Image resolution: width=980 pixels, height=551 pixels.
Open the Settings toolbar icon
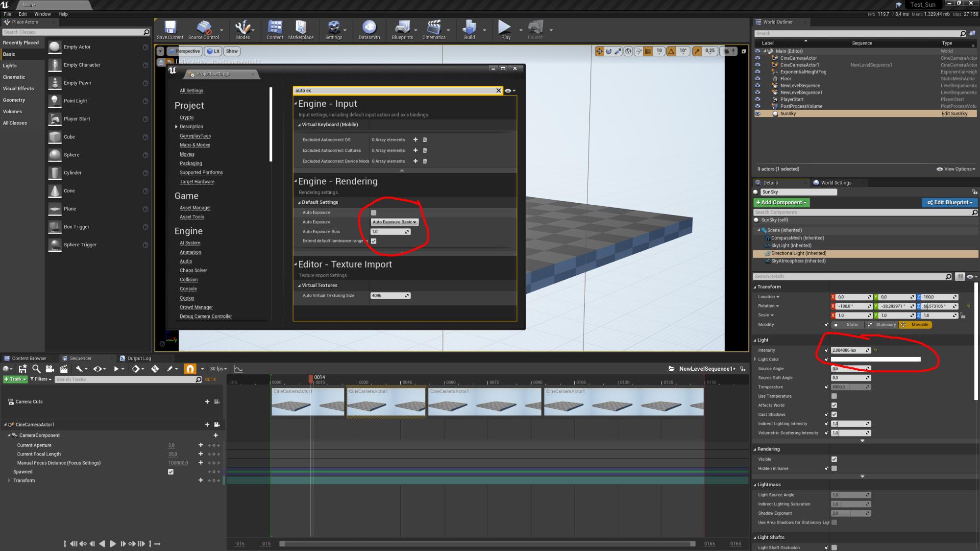pos(334,29)
